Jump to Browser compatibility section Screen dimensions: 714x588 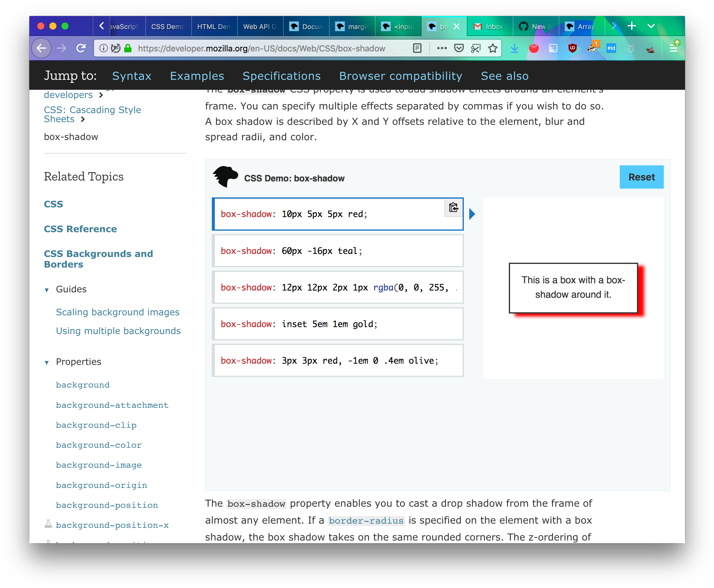pos(400,76)
